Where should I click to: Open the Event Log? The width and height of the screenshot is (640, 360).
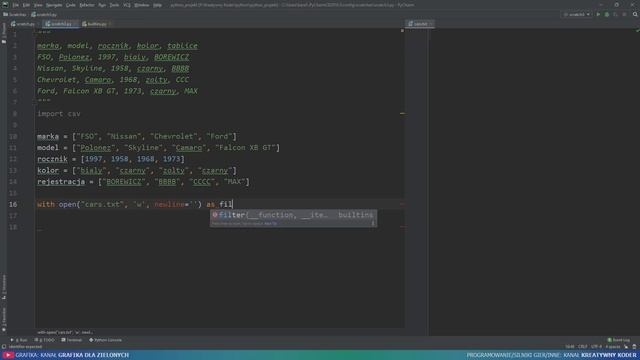pos(619,340)
